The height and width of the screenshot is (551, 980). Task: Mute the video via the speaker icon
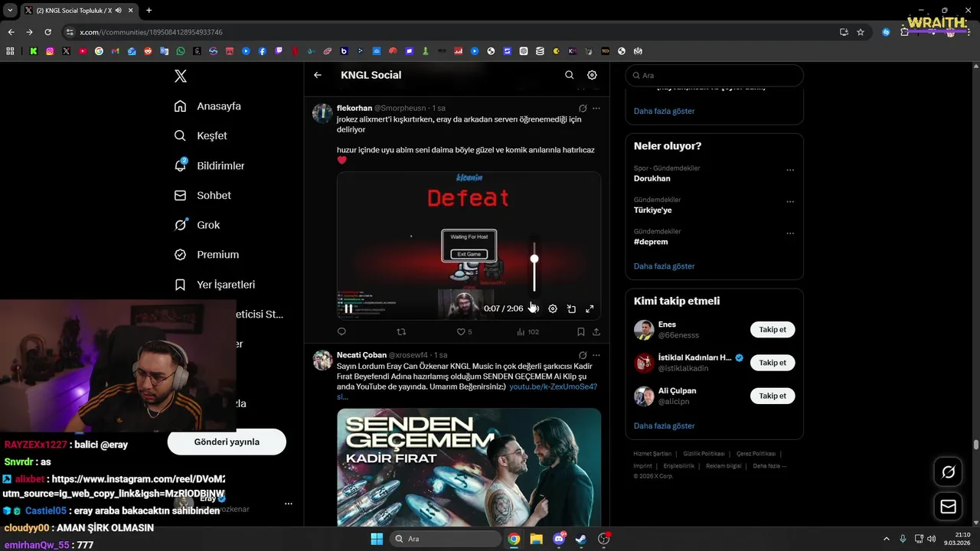coord(534,308)
